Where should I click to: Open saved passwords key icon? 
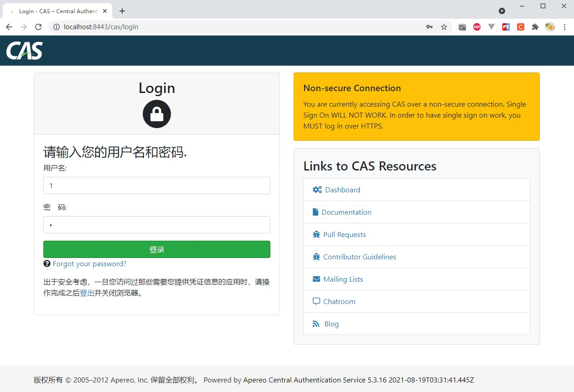pos(429,27)
